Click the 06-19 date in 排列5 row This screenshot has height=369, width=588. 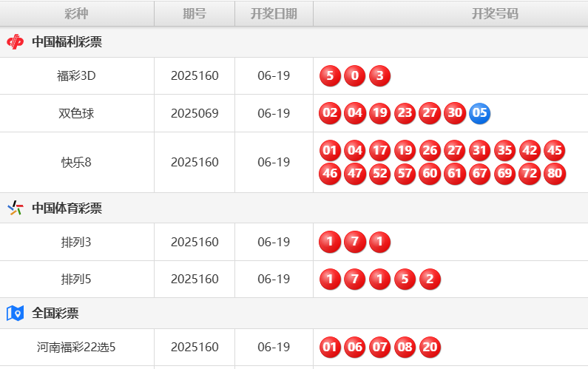coord(274,279)
